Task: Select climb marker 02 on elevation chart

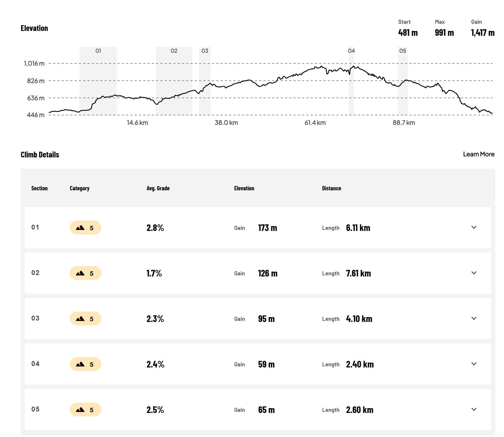Action: [x=174, y=51]
